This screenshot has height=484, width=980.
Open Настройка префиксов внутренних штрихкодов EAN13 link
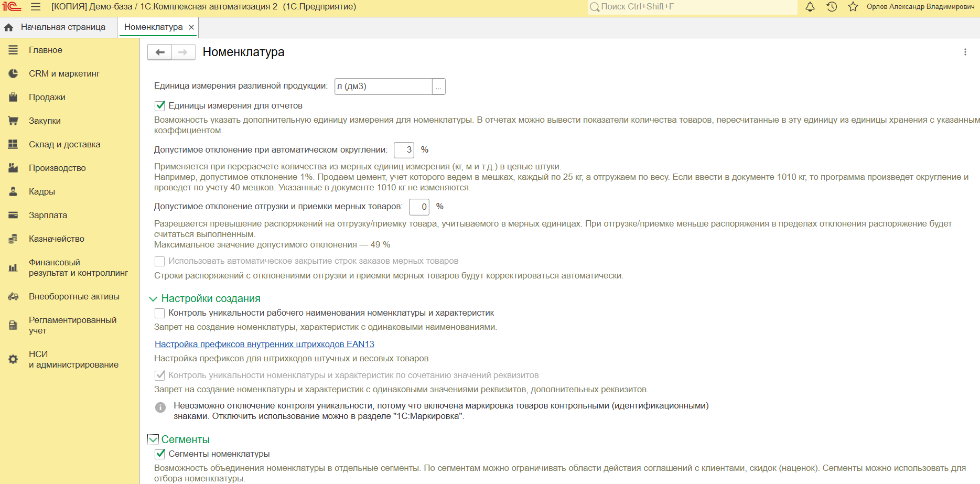(264, 345)
